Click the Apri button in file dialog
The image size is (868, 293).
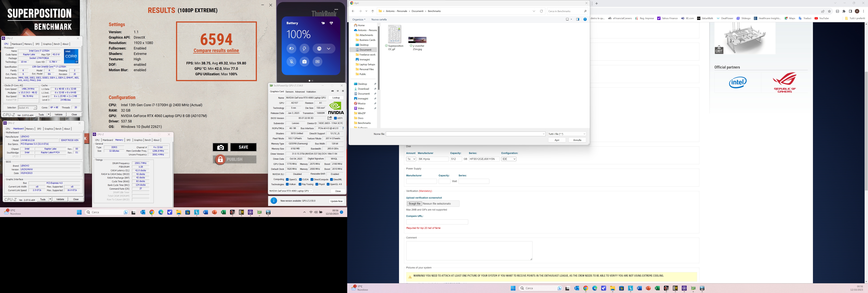point(557,140)
